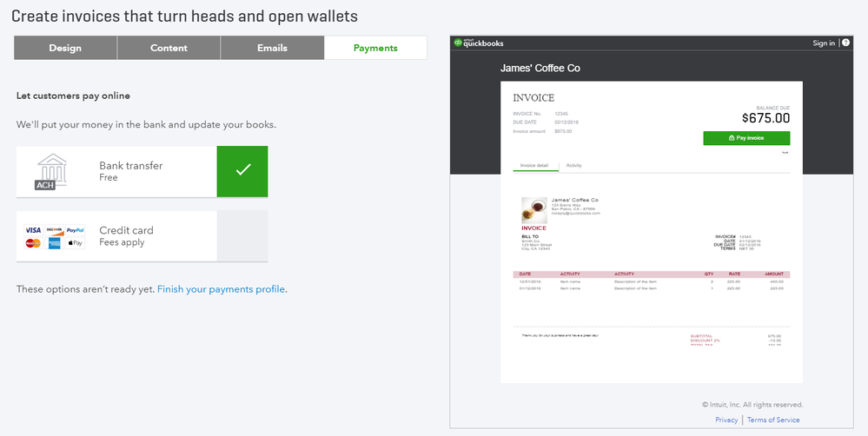Click the Let customers pay online heading

coord(73,96)
